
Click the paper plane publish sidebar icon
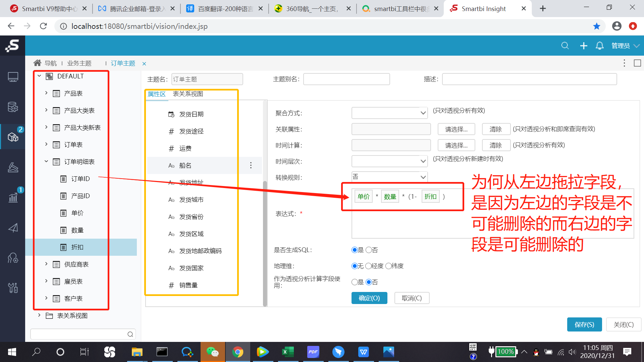(x=13, y=228)
